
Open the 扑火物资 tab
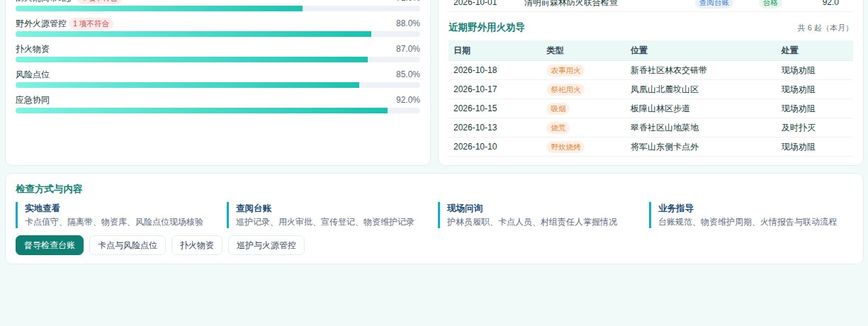tap(197, 245)
